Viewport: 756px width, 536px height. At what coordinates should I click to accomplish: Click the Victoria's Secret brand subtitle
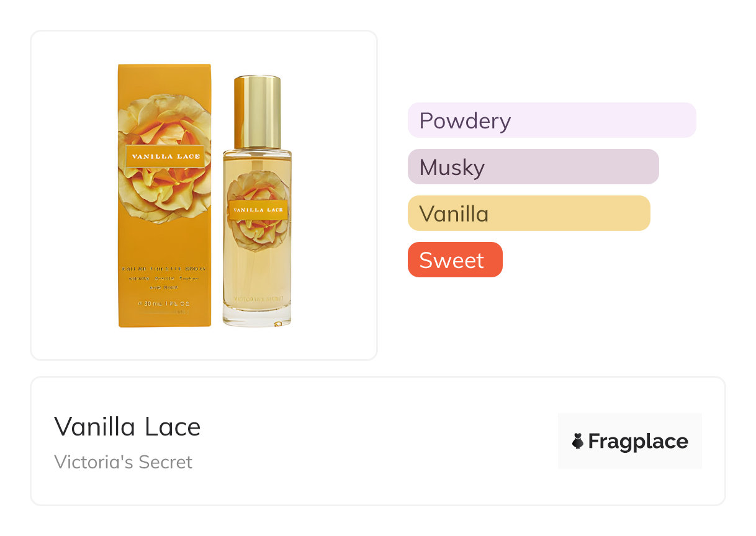tap(123, 462)
